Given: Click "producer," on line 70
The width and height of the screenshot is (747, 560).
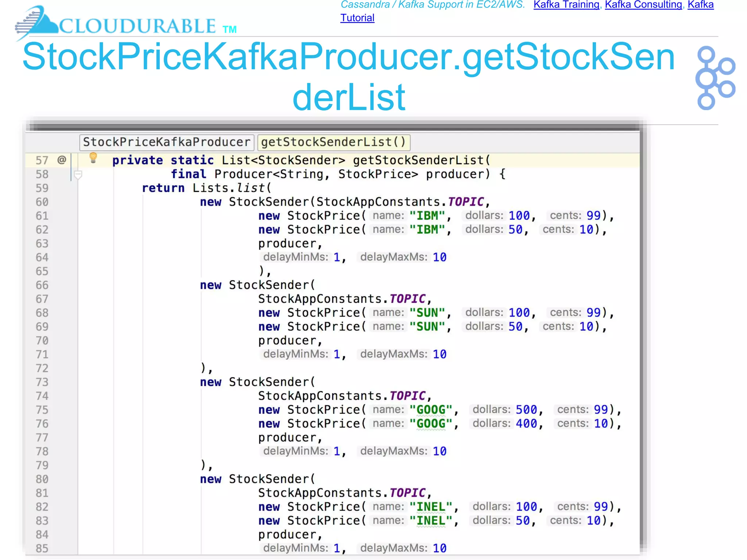Looking at the screenshot, I should click(x=290, y=341).
